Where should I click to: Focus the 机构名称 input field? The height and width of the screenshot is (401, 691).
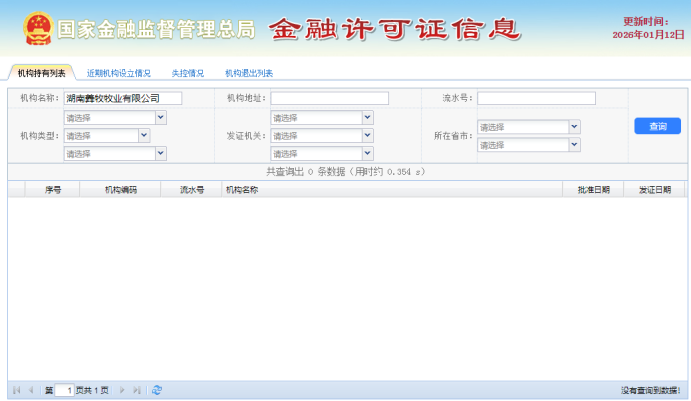123,98
